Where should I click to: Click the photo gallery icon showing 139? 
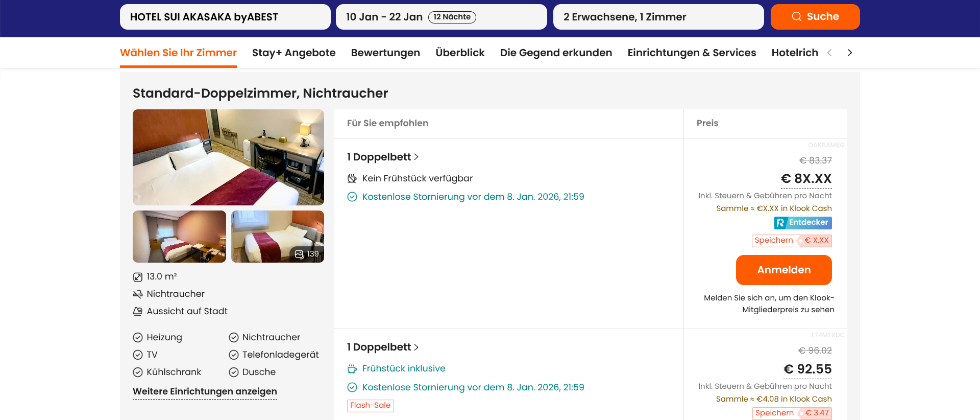coord(300,254)
